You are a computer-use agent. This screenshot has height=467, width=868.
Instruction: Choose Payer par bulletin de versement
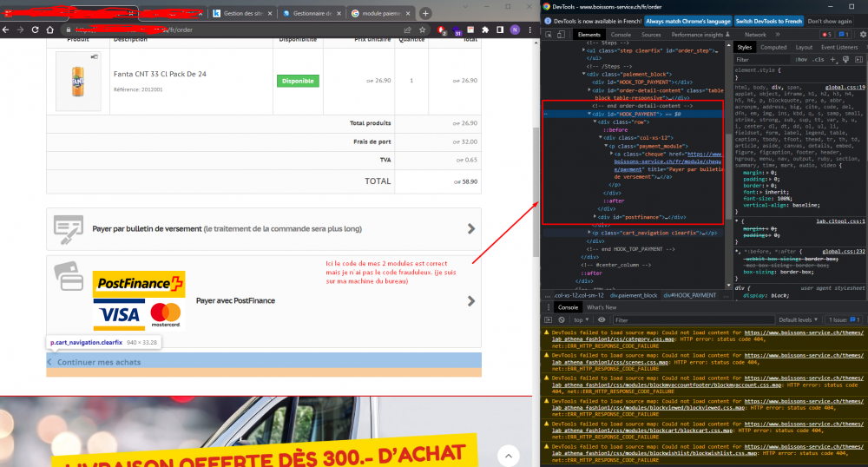point(264,228)
